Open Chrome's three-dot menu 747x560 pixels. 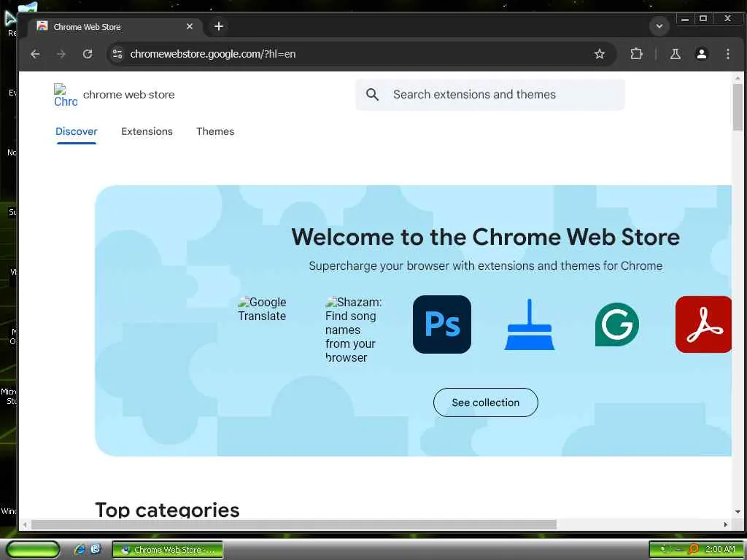point(727,54)
